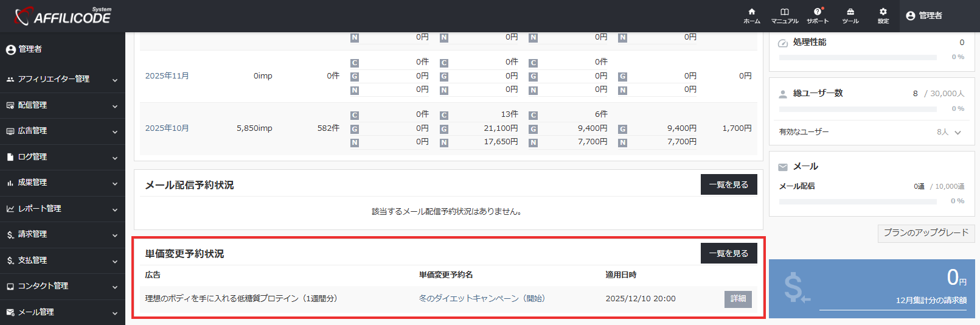Click the メール管理 sidebar icon
The image size is (980, 325).
click(x=10, y=312)
